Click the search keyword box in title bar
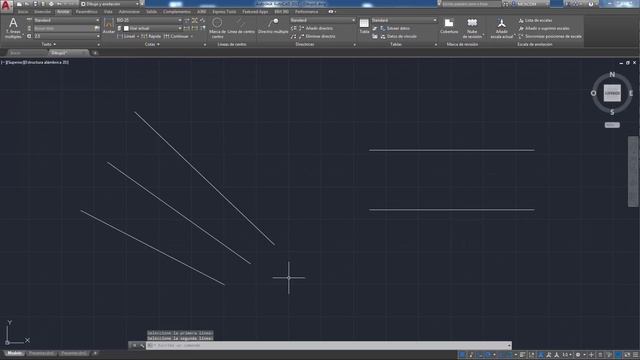The image size is (640, 360). tap(471, 4)
